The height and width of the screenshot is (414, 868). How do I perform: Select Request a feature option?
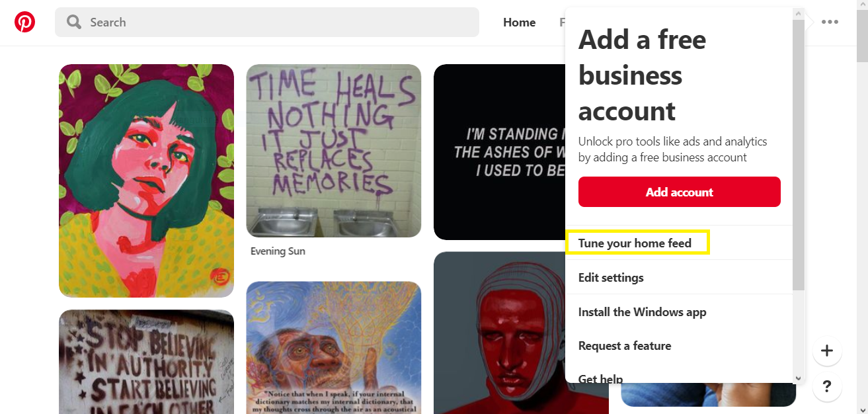click(679, 346)
